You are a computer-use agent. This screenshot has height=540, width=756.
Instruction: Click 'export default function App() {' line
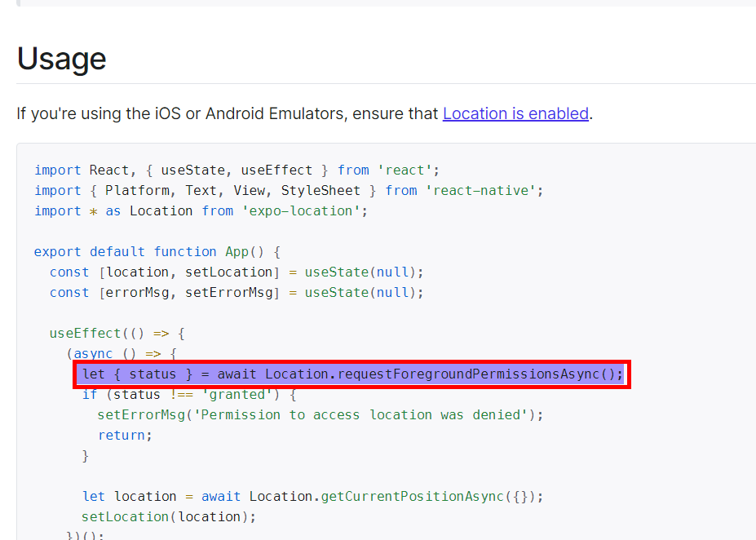tap(157, 252)
